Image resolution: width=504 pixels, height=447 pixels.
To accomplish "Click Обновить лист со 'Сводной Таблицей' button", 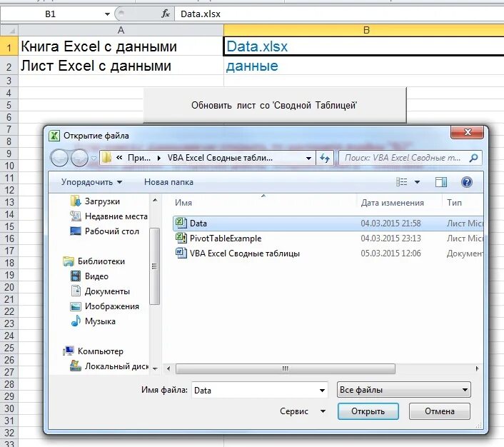I will [x=275, y=105].
